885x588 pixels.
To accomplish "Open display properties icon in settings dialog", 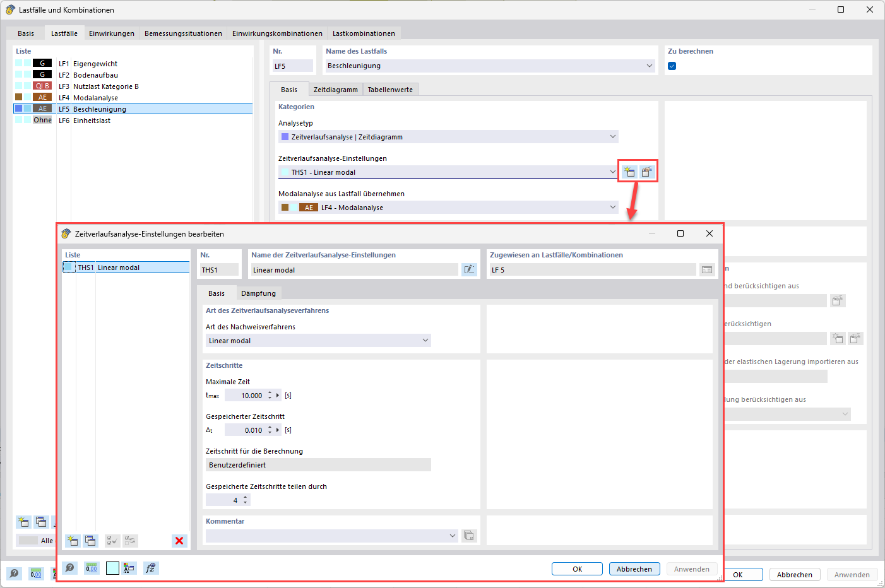I will [x=129, y=568].
